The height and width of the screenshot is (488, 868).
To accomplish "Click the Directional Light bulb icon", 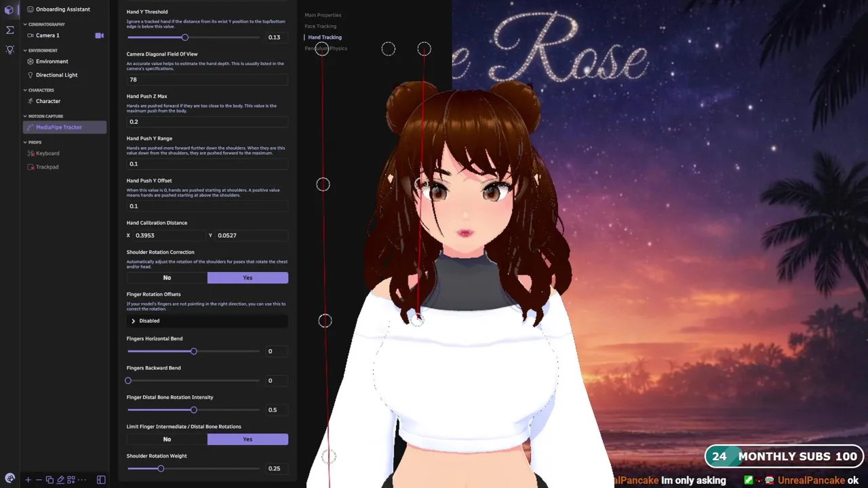I will tap(30, 75).
